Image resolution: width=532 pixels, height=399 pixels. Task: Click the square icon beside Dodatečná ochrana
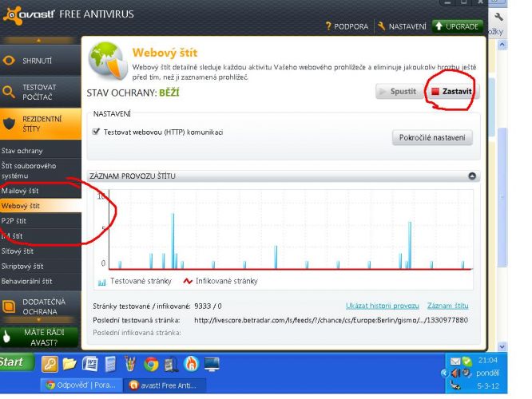click(9, 306)
